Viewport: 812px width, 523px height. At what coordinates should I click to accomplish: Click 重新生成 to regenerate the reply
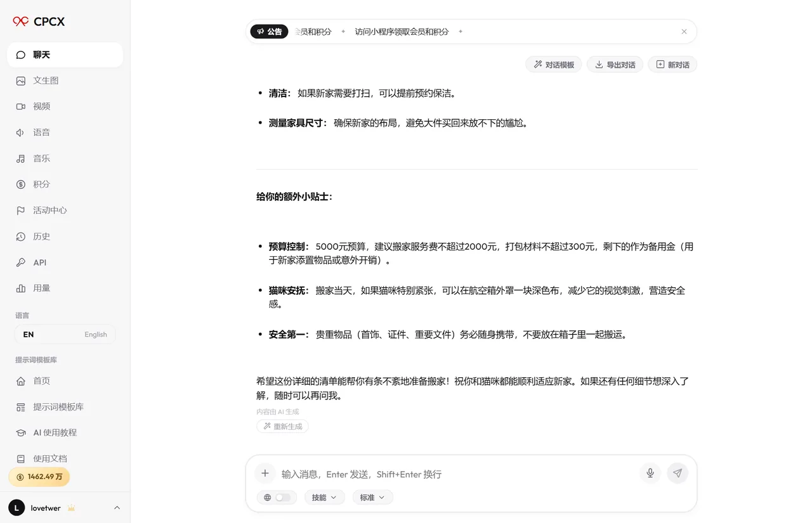tap(282, 427)
